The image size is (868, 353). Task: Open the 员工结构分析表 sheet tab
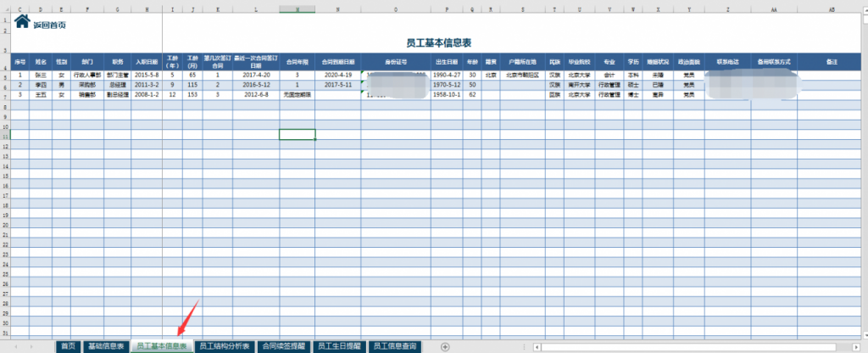pos(224,346)
